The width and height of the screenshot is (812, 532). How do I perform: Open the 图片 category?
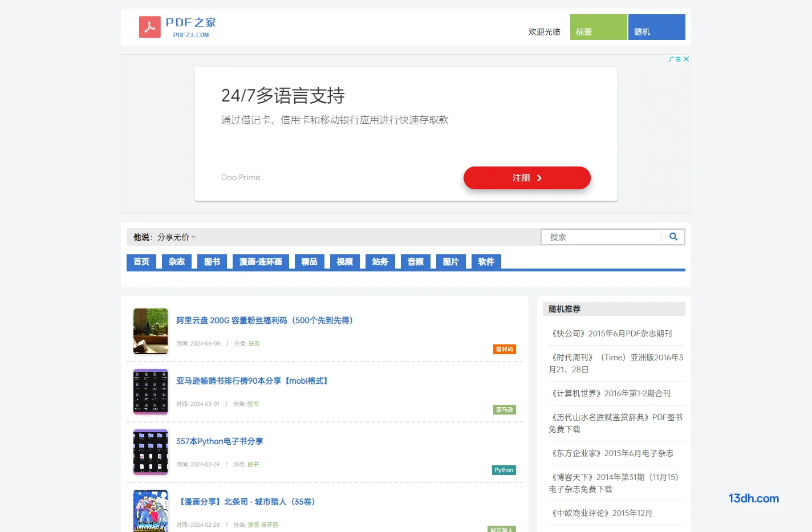point(450,262)
